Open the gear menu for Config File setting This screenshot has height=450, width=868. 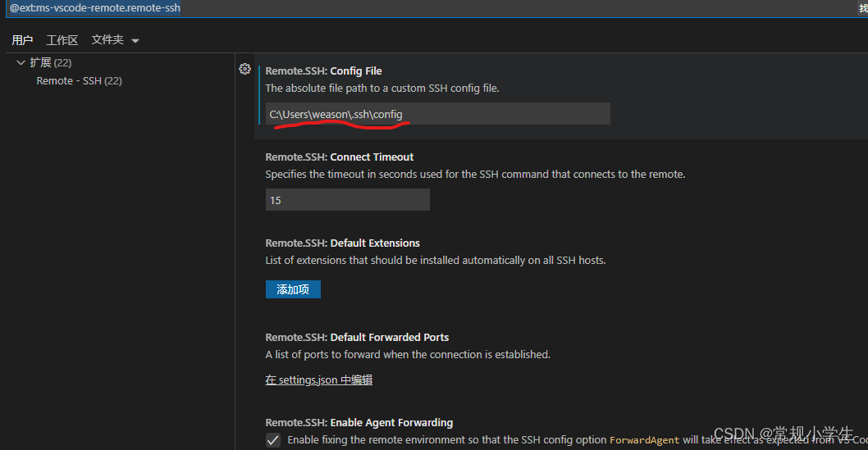tap(244, 69)
